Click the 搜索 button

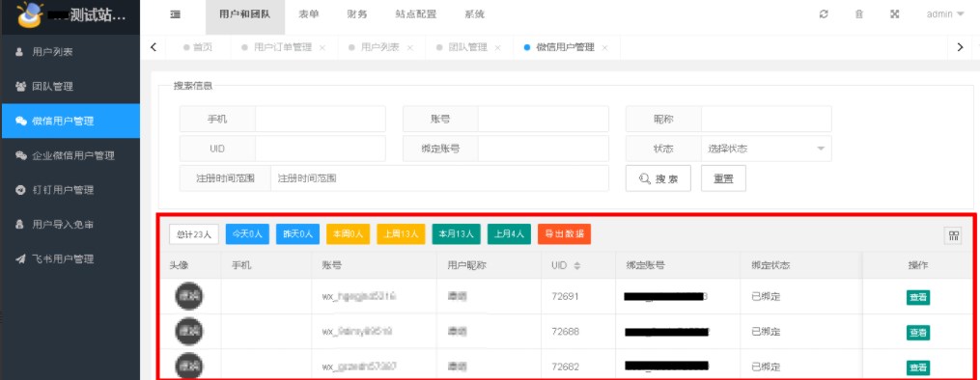658,178
